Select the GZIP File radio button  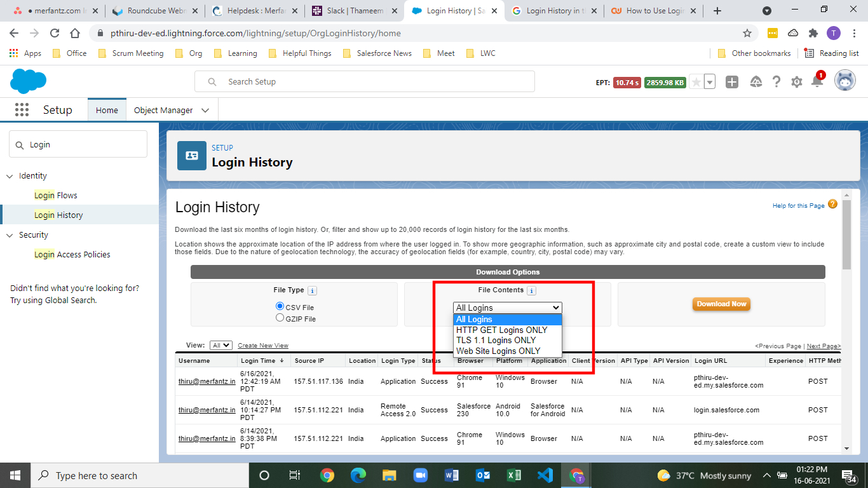(280, 317)
